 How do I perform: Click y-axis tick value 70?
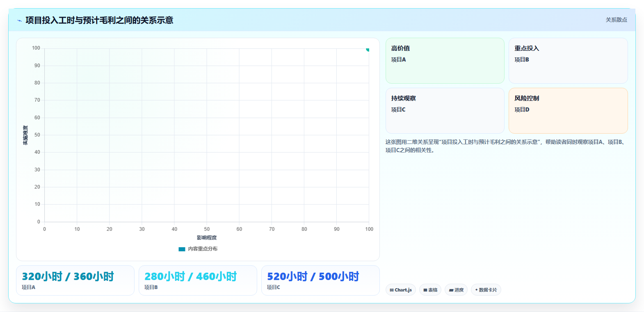[x=37, y=100]
